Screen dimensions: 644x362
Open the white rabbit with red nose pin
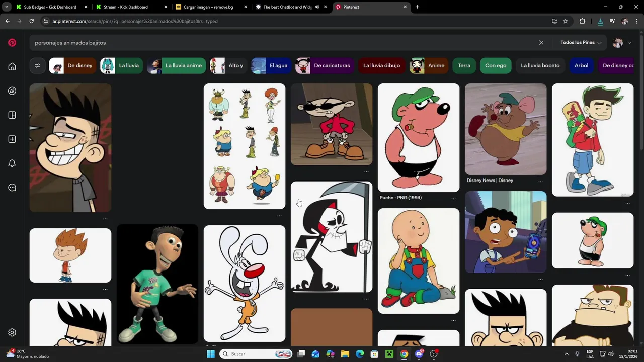coord(245,284)
